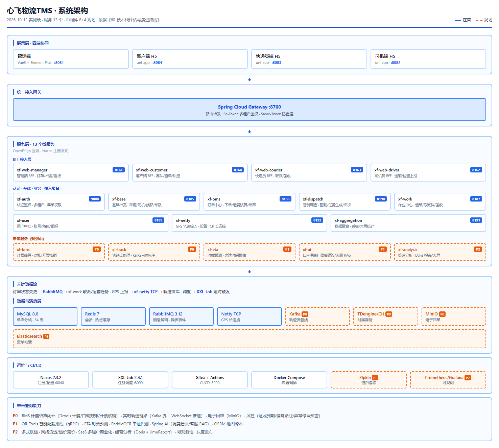Click the RabbitMQ link in key data flow
This screenshot has width=499, height=448.
pyautogui.click(x=53, y=292)
